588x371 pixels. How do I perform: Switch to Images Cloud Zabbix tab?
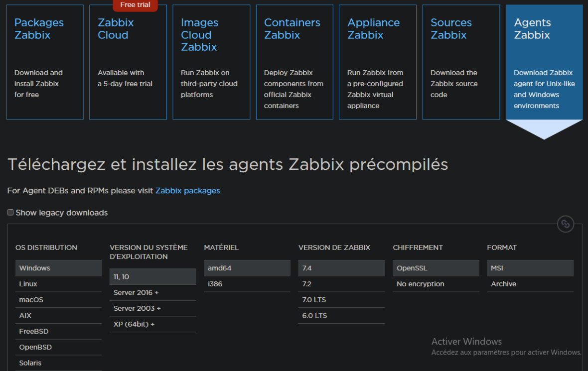211,62
